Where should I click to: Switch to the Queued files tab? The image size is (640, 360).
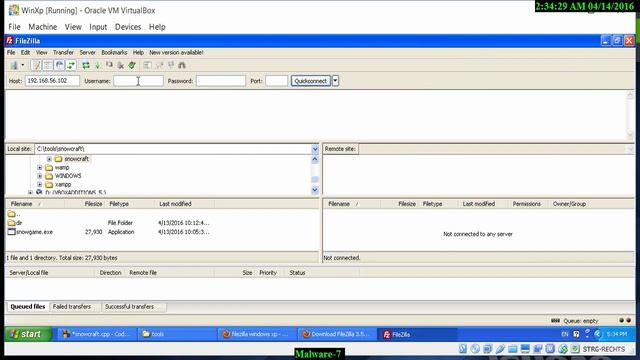click(28, 307)
